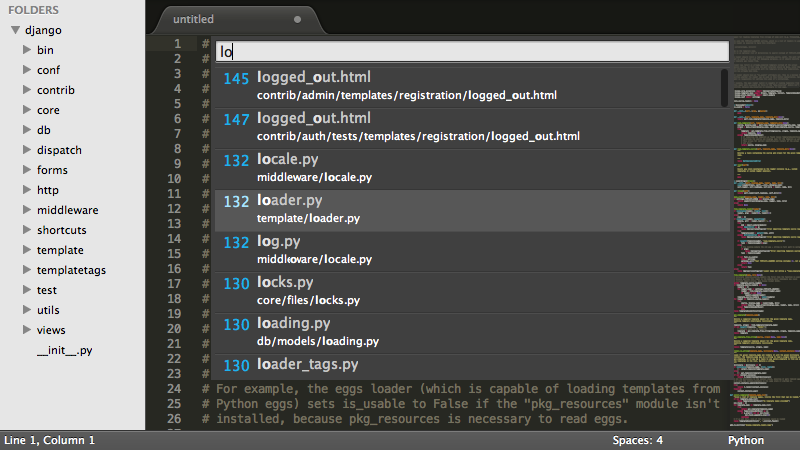Image resolution: width=800 pixels, height=450 pixels.
Task: Open logged_out.html in contrib/auth tests
Action: (472, 128)
